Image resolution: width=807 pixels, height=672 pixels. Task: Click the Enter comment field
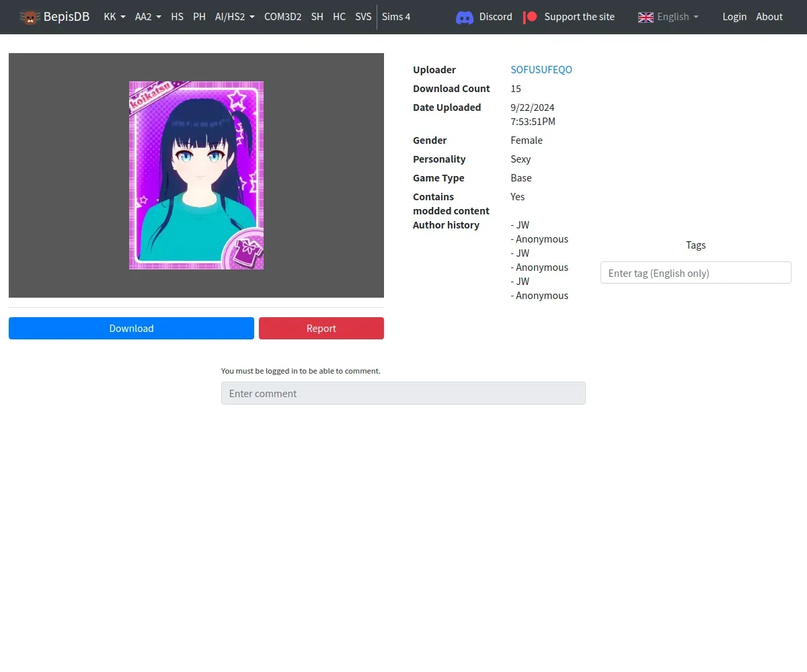click(x=403, y=393)
